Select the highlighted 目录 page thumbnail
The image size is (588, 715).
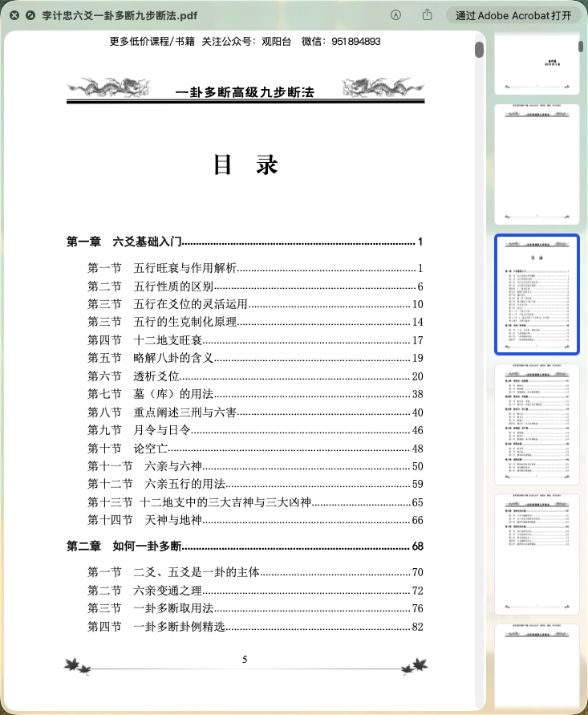536,295
